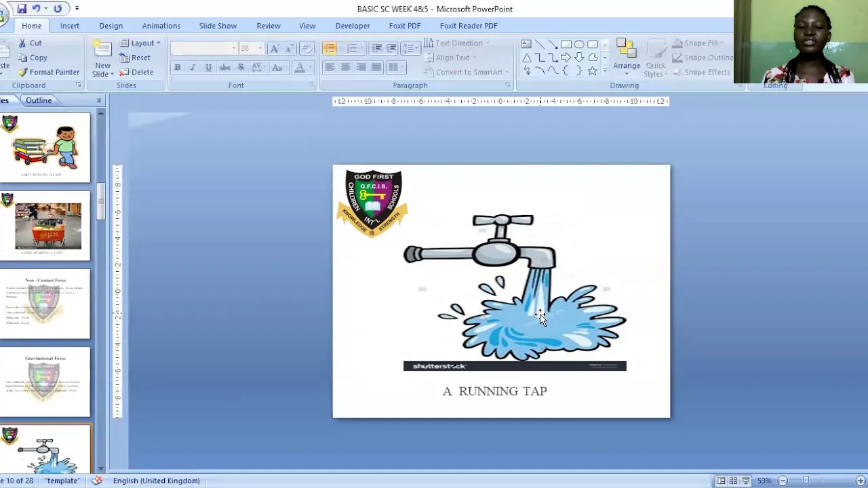
Task: Delete the current slide
Action: 136,72
